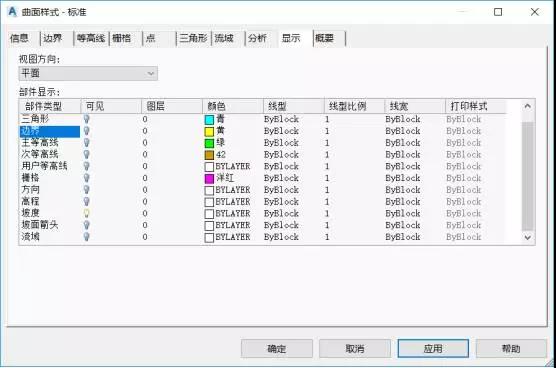
Task: Open the 分析 tab
Action: (x=257, y=38)
